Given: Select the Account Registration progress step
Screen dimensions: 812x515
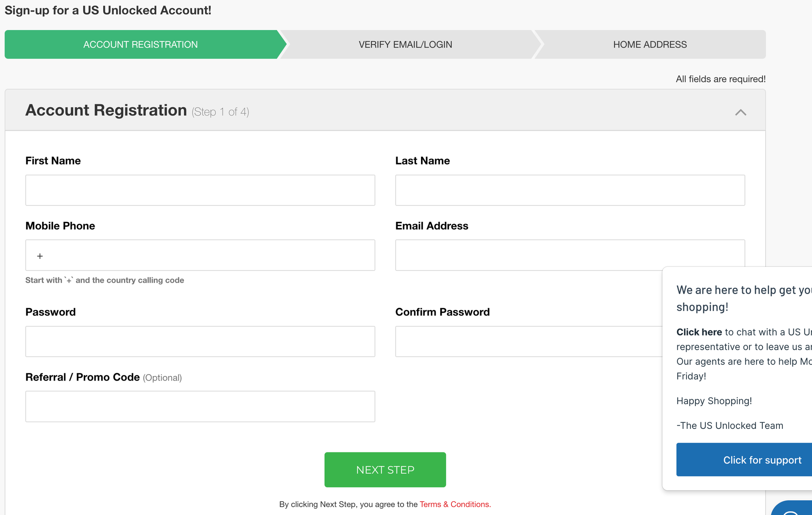Looking at the screenshot, I should [x=140, y=45].
